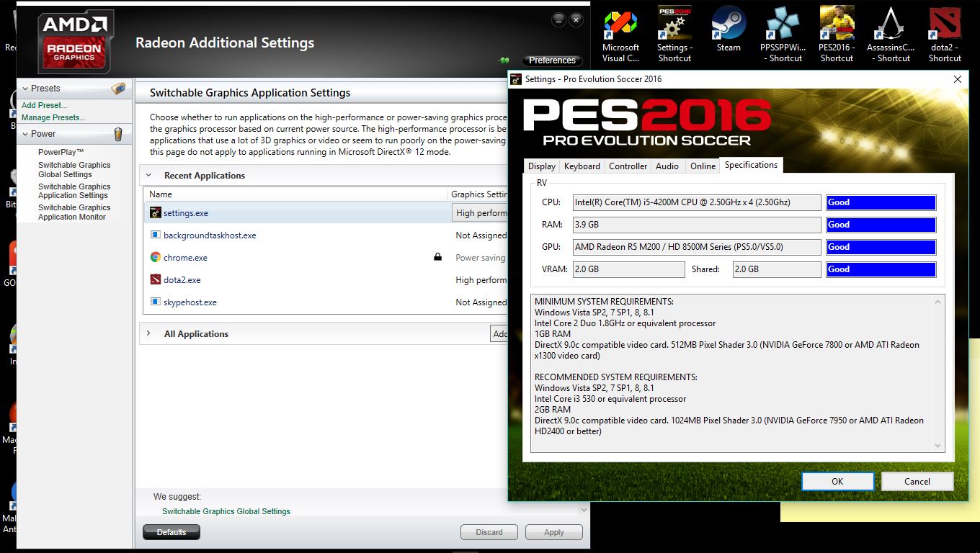The image size is (980, 553).
Task: Select PowerPlay in the sidebar
Action: [x=61, y=152]
